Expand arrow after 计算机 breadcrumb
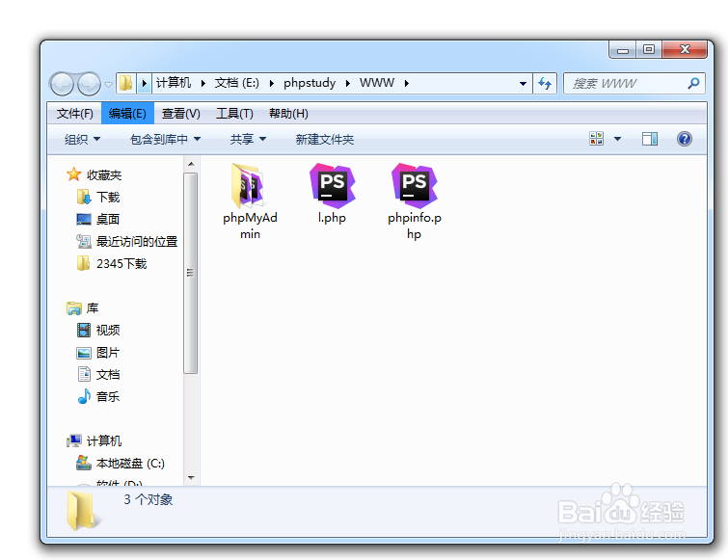This screenshot has height=560, width=728. (202, 84)
